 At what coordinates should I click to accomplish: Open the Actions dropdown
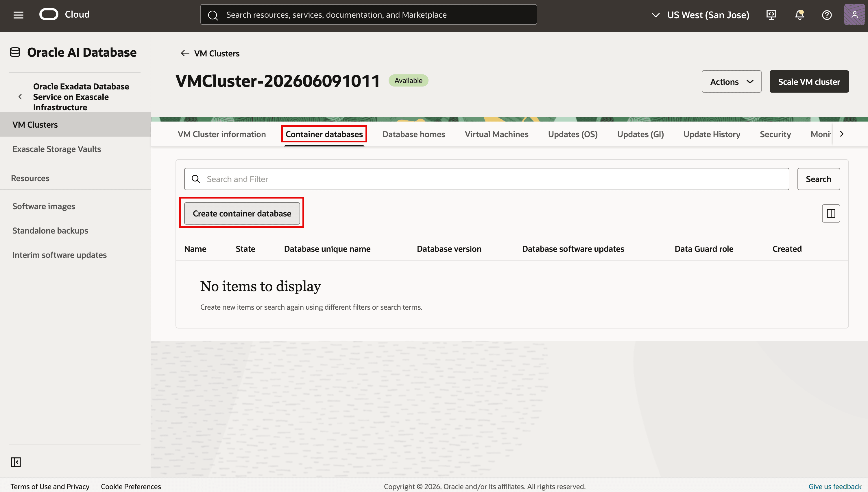pos(731,81)
